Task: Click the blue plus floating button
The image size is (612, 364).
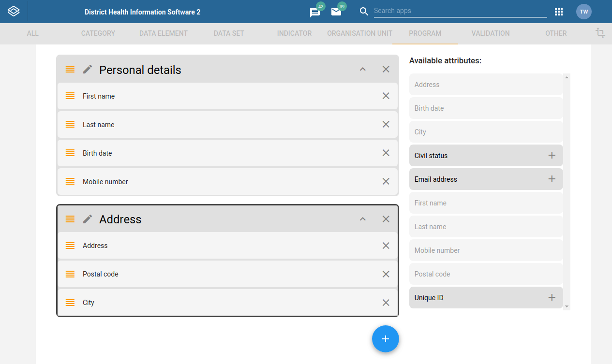Action: pos(386,339)
